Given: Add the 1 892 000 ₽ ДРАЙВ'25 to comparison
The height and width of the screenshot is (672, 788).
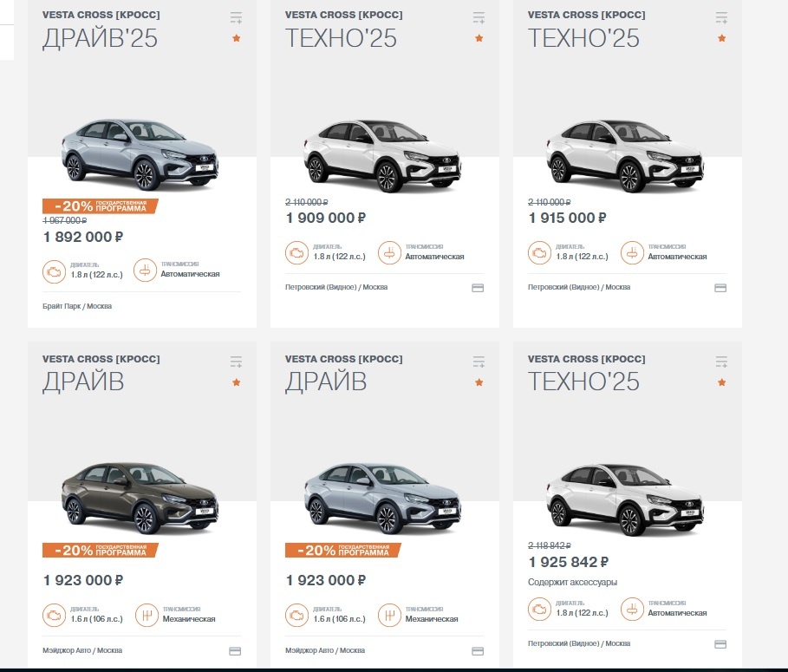Looking at the screenshot, I should (x=236, y=17).
